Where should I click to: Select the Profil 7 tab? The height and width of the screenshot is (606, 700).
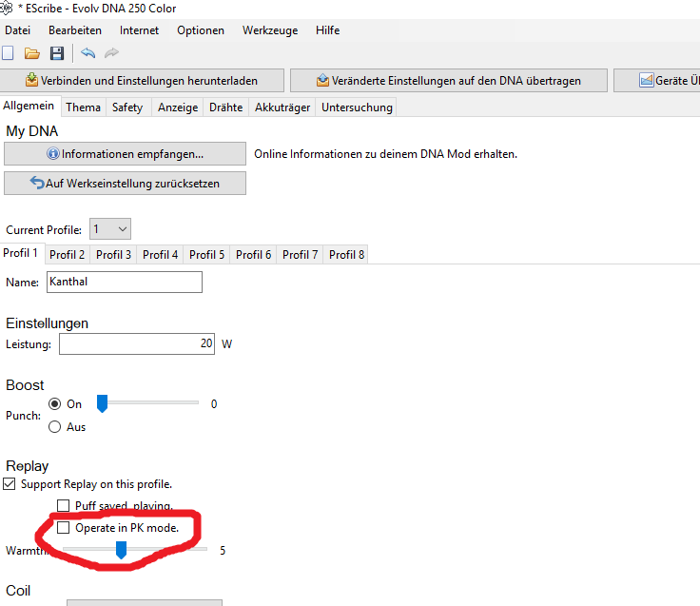coord(300,255)
